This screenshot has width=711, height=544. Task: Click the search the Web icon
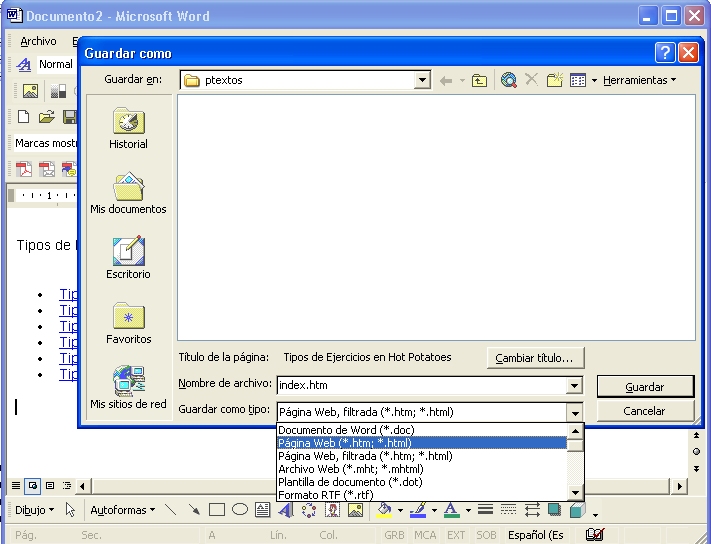coord(508,80)
